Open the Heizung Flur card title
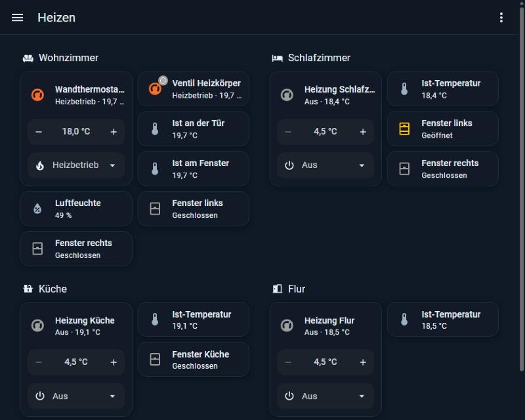 [329, 320]
